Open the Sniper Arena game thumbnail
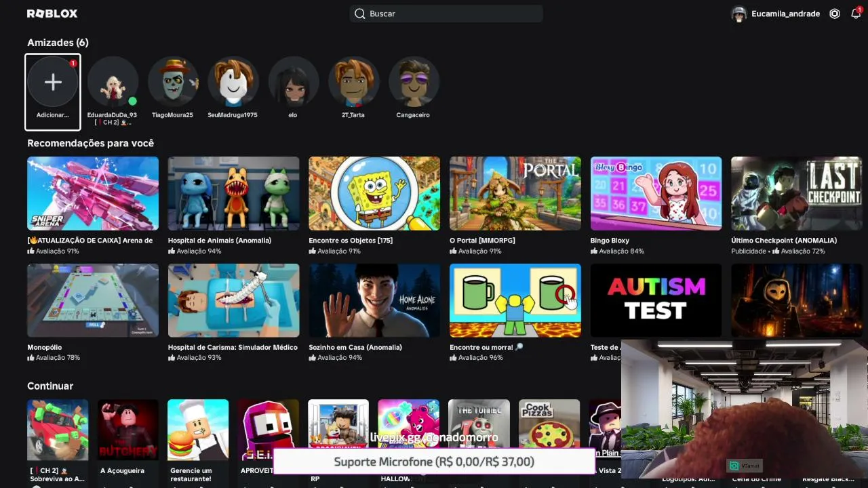The height and width of the screenshot is (488, 868). (93, 194)
